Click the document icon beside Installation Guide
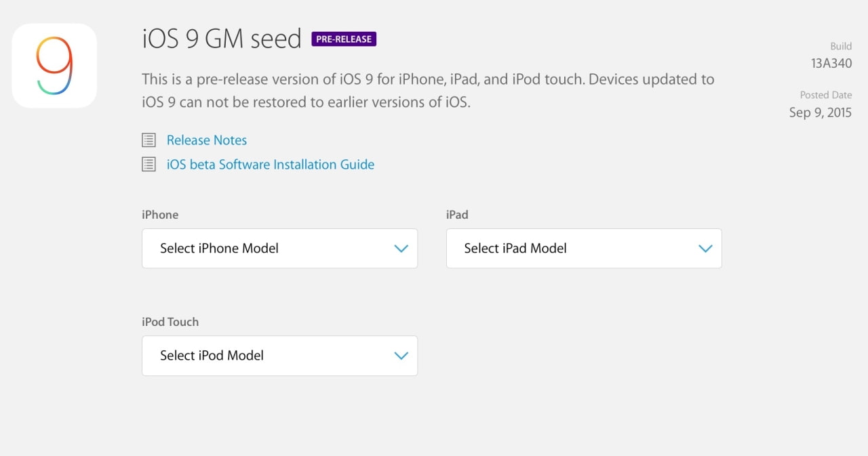Screen dimensions: 868x456 149,164
